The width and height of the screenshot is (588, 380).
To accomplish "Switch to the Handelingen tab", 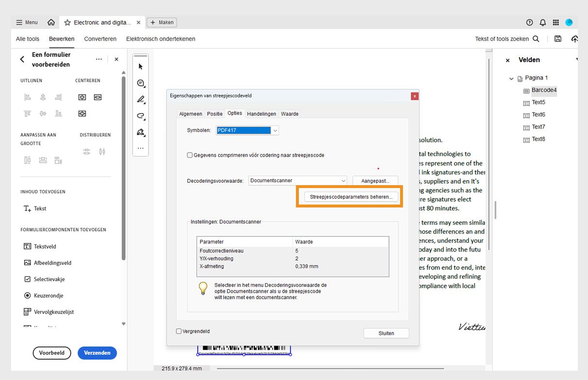I will pos(262,113).
